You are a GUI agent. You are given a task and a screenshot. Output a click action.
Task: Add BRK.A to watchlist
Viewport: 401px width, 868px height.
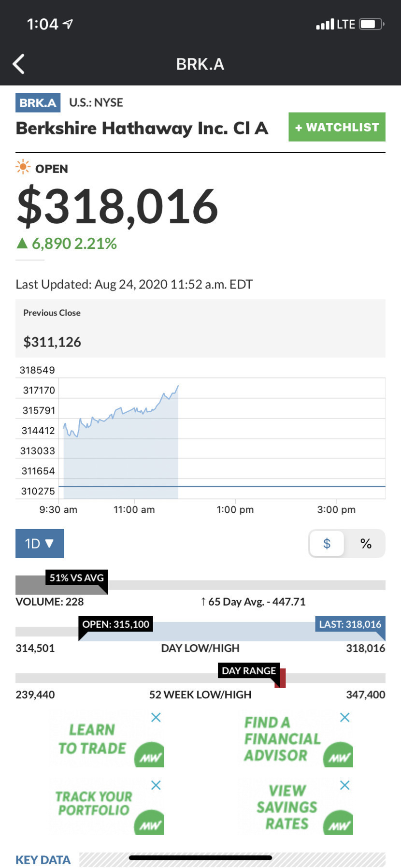[337, 127]
